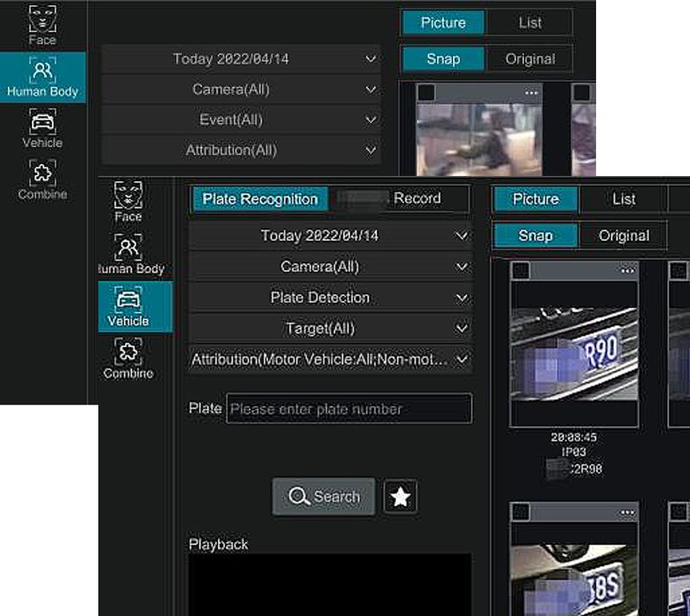Screen dimensions: 690x616
Task: Click the plate number input field
Action: pyautogui.click(x=348, y=409)
